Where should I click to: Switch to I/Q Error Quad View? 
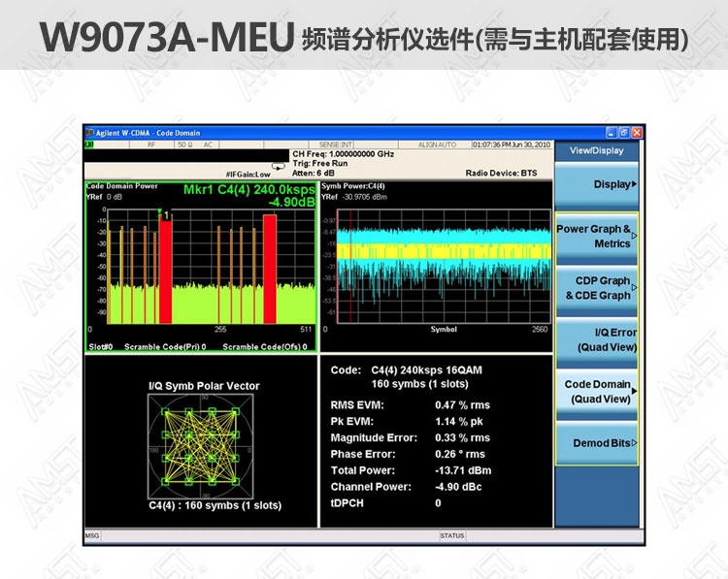pos(597,341)
